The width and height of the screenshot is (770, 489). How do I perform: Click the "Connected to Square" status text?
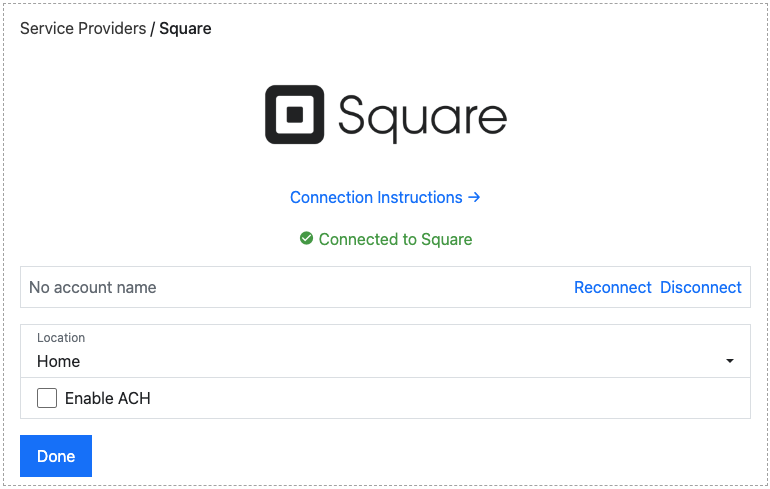[x=395, y=239]
